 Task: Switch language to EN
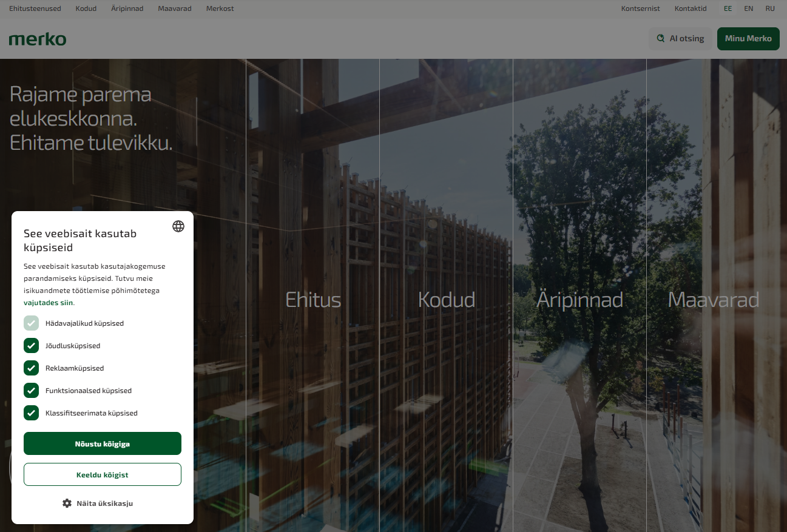749,8
